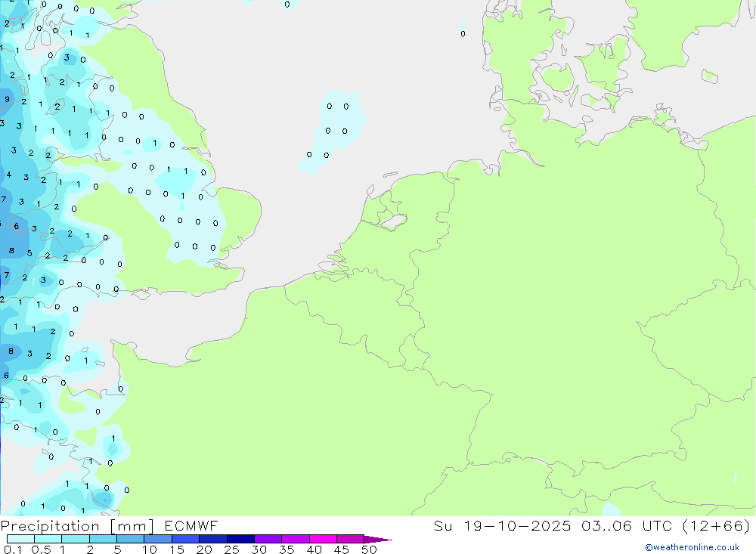Select the 0.5–1 mm legend swatch
Image resolution: width=756 pixels, height=554 pixels.
point(48,539)
